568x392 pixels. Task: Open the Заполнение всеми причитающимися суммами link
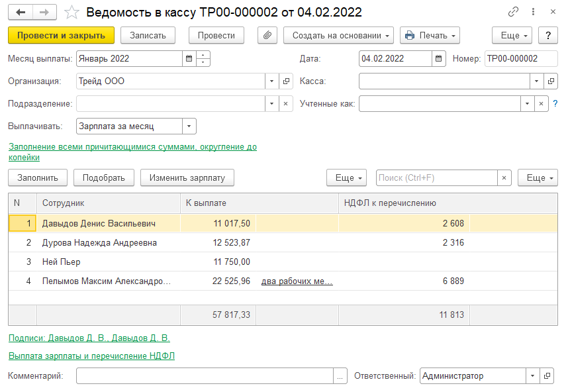[x=132, y=152]
